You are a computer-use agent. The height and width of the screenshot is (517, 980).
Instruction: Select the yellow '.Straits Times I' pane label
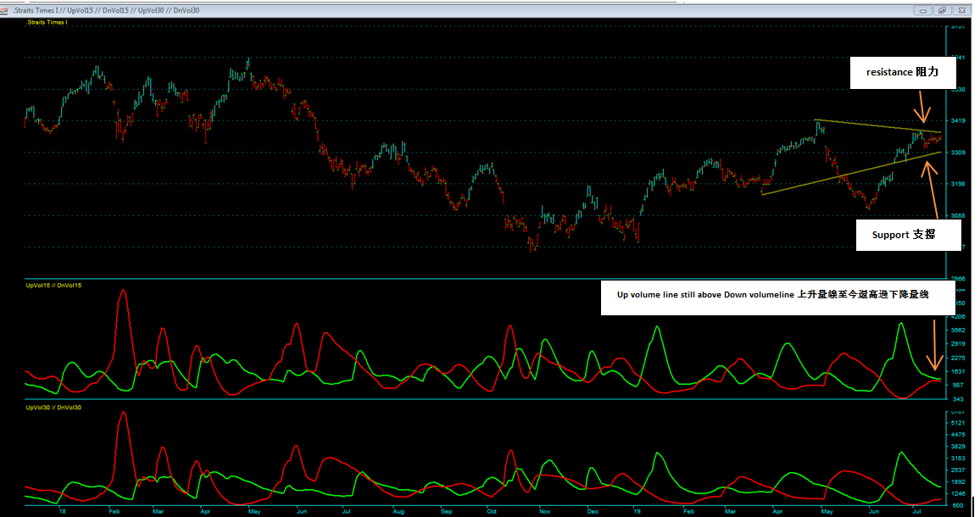click(x=47, y=23)
